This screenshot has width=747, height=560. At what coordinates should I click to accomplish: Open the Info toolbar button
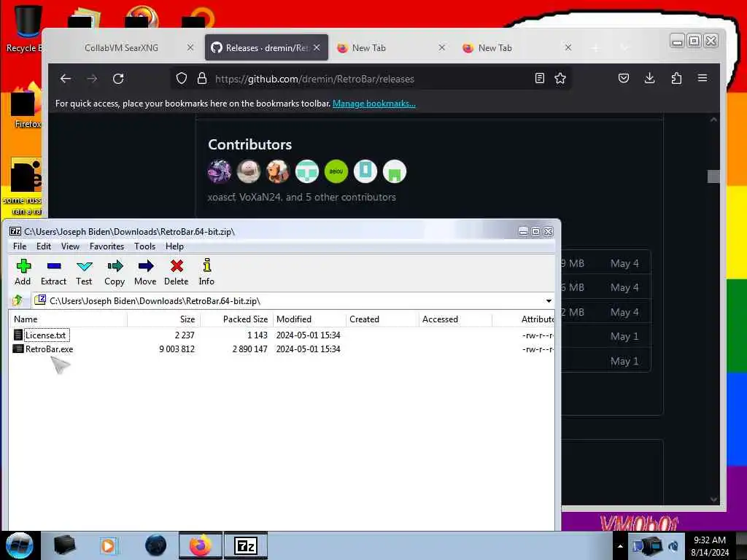(206, 272)
